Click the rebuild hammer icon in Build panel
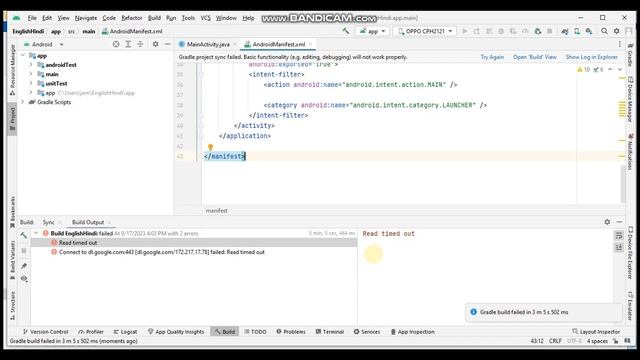Screen dimensions: 640x360 [x=24, y=236]
